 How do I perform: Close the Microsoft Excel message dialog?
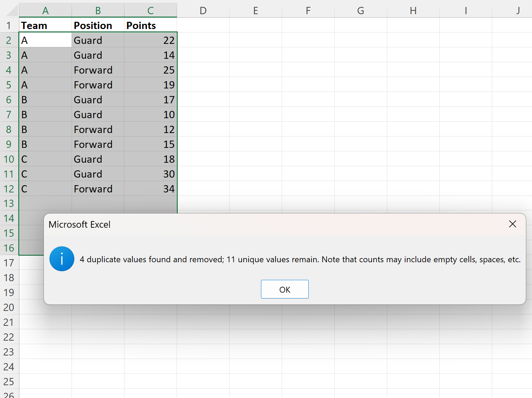(x=512, y=224)
